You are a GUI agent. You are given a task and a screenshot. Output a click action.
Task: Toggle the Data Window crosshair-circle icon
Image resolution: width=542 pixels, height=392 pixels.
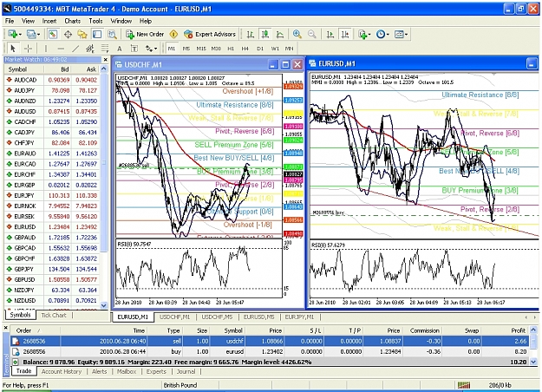68,34
